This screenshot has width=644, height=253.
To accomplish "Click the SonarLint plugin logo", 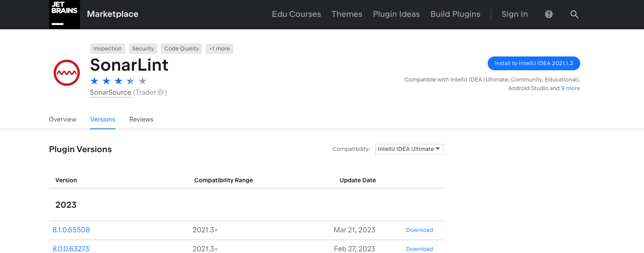I will [67, 72].
